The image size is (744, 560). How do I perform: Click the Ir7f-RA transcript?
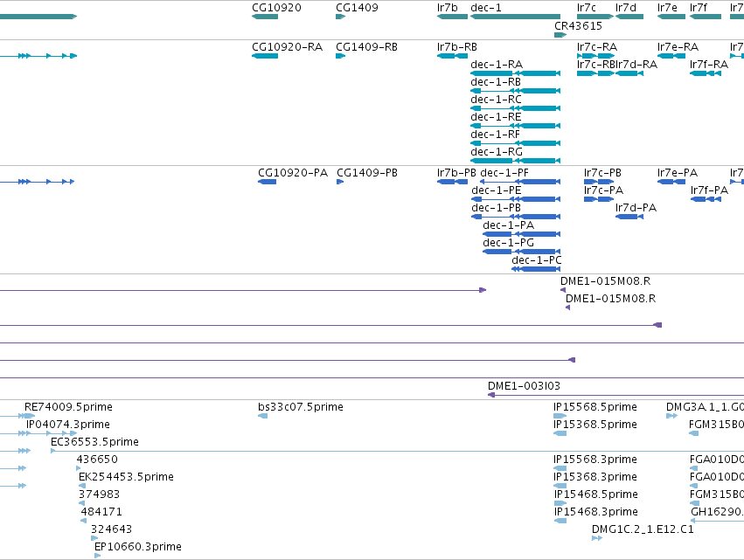pos(706,73)
